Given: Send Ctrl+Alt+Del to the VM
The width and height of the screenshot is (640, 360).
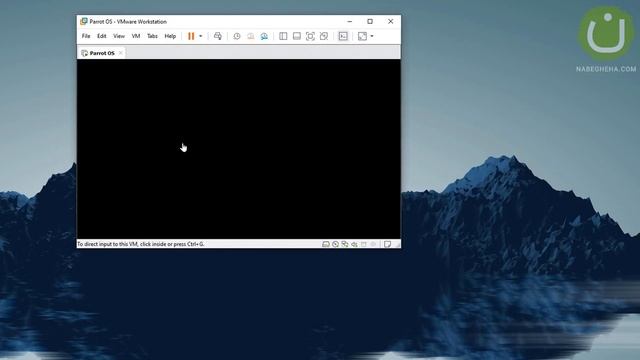Looking at the screenshot, I should pos(218,36).
